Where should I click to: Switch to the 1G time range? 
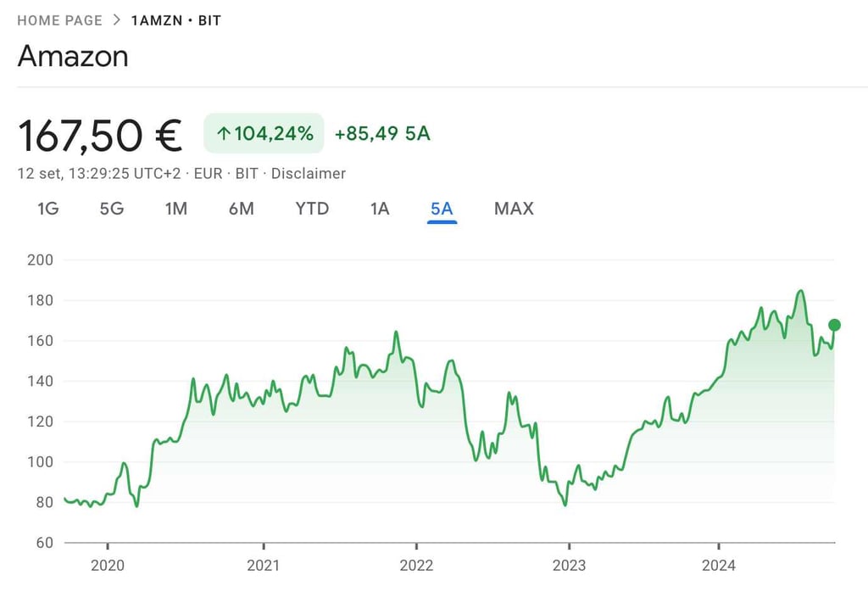pyautogui.click(x=47, y=209)
